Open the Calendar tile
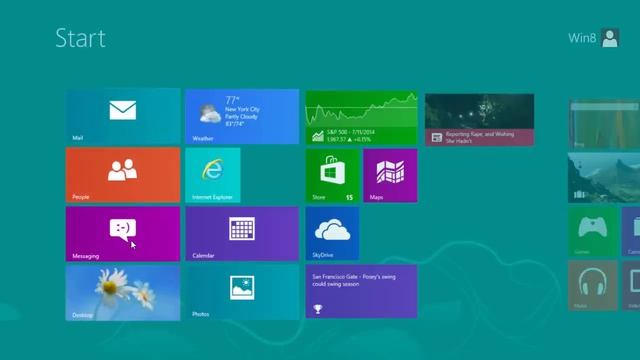640x360 pixels. point(242,233)
